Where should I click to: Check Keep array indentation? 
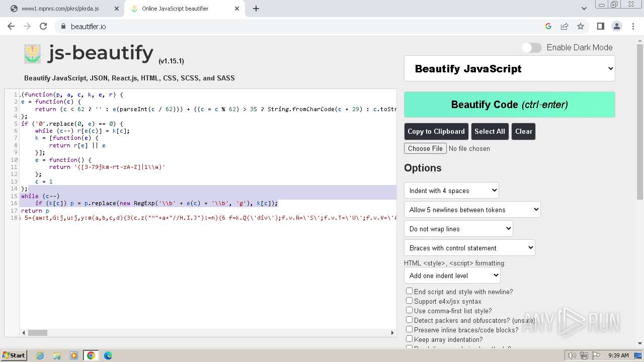click(x=409, y=339)
